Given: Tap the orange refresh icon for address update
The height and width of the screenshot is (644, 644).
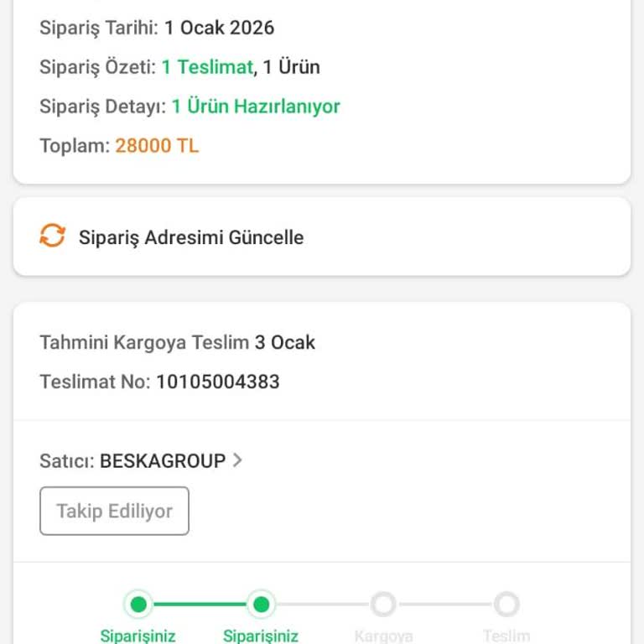Looking at the screenshot, I should pos(52,236).
